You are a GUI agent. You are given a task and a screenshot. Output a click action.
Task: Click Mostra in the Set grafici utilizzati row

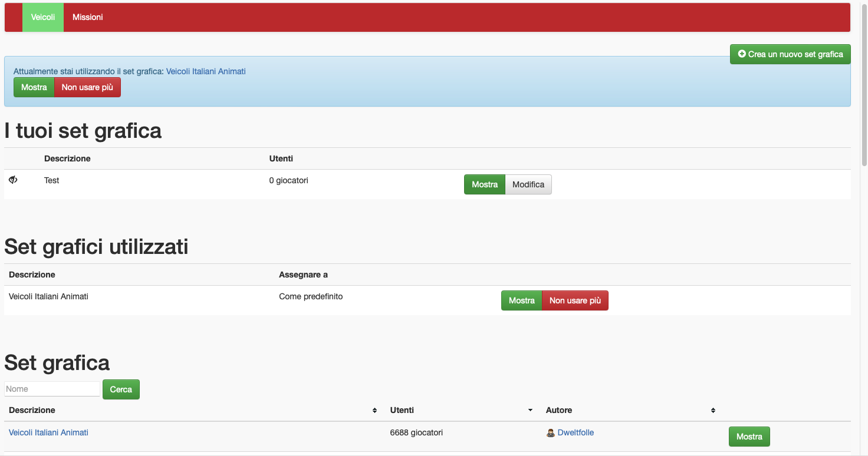(521, 300)
